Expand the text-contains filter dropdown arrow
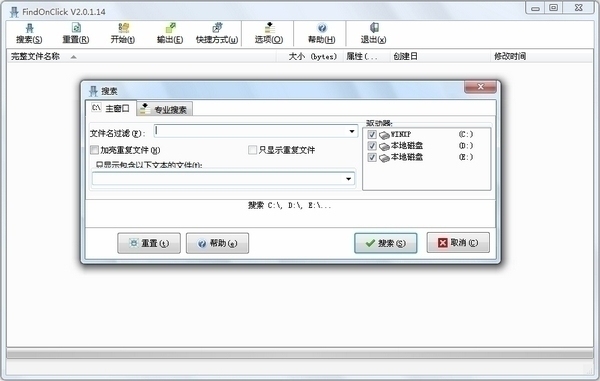Viewport: 600px width, 381px height. [x=349, y=179]
